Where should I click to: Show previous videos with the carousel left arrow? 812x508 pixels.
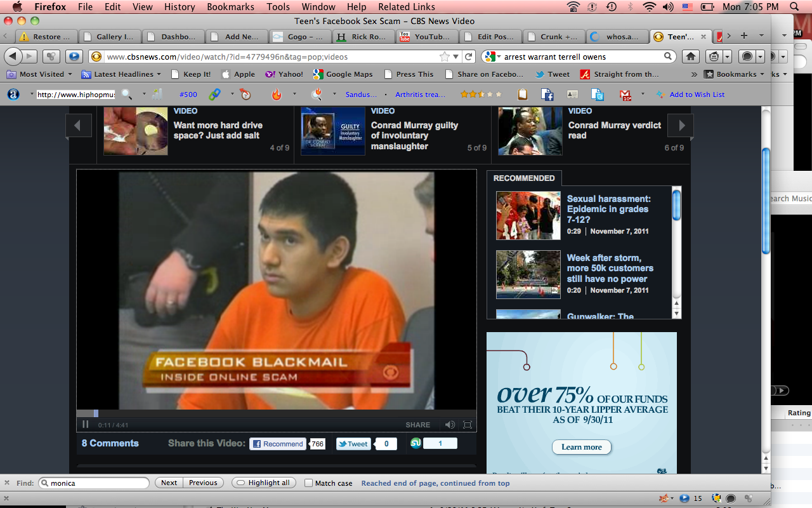click(x=79, y=125)
